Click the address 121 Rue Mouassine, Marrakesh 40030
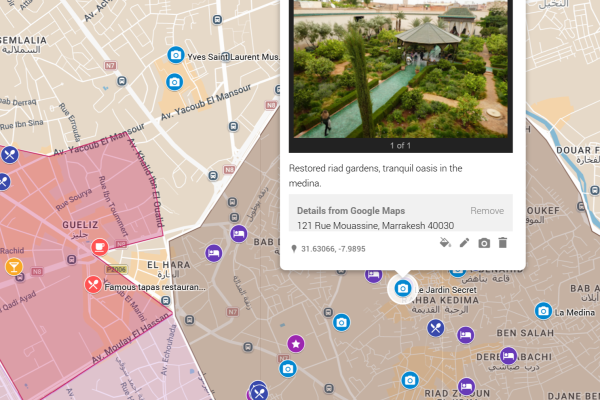This screenshot has height=400, width=600. click(x=375, y=225)
